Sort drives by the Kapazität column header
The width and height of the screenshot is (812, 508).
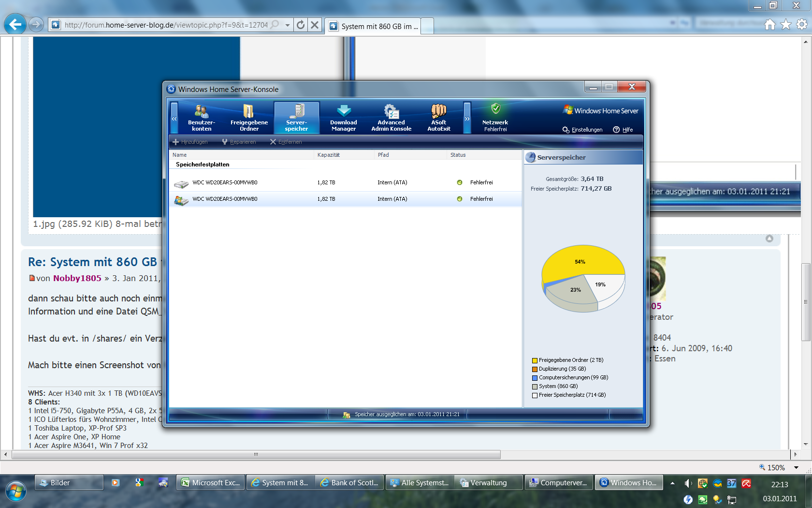click(x=345, y=155)
